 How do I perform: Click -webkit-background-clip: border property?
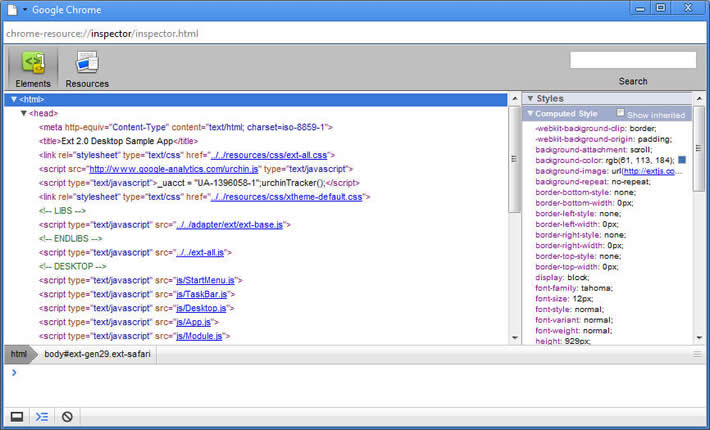click(x=595, y=129)
